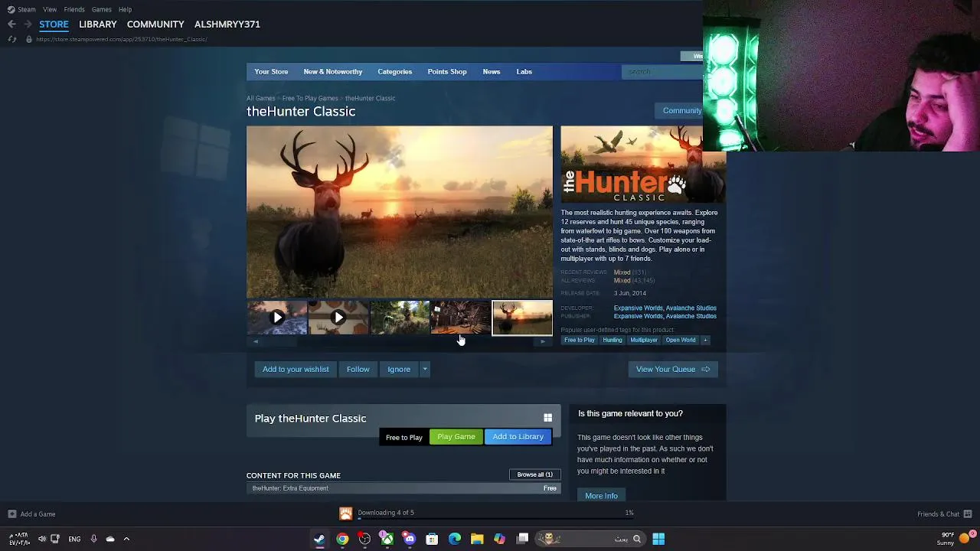Select the highlighted deer sunset thumbnail
This screenshot has height=551, width=980.
point(522,318)
